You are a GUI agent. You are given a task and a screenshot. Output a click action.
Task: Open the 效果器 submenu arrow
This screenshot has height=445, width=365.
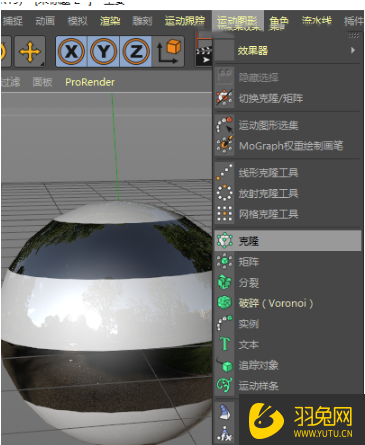pos(353,50)
